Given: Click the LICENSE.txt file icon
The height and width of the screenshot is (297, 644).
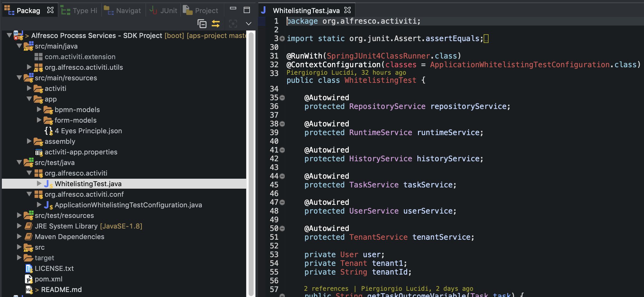Looking at the screenshot, I should pyautogui.click(x=29, y=268).
